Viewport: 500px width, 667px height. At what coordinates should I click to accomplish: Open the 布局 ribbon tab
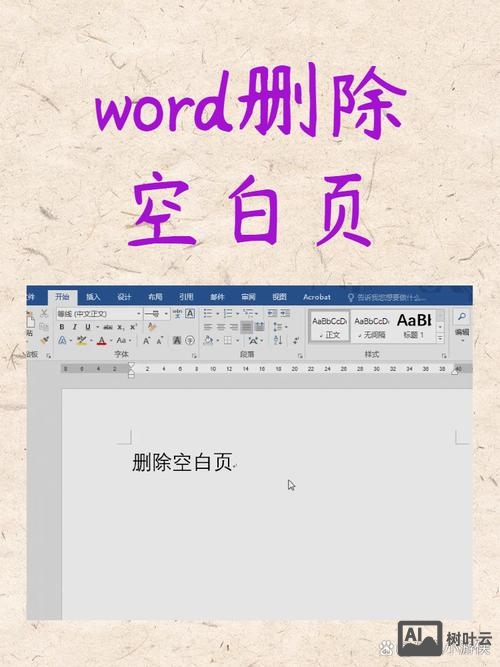(x=155, y=297)
